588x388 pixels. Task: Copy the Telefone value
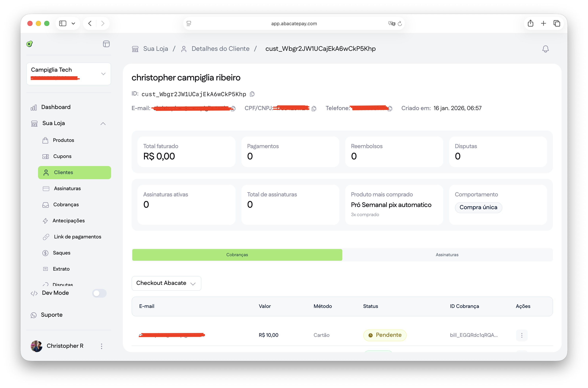point(390,108)
